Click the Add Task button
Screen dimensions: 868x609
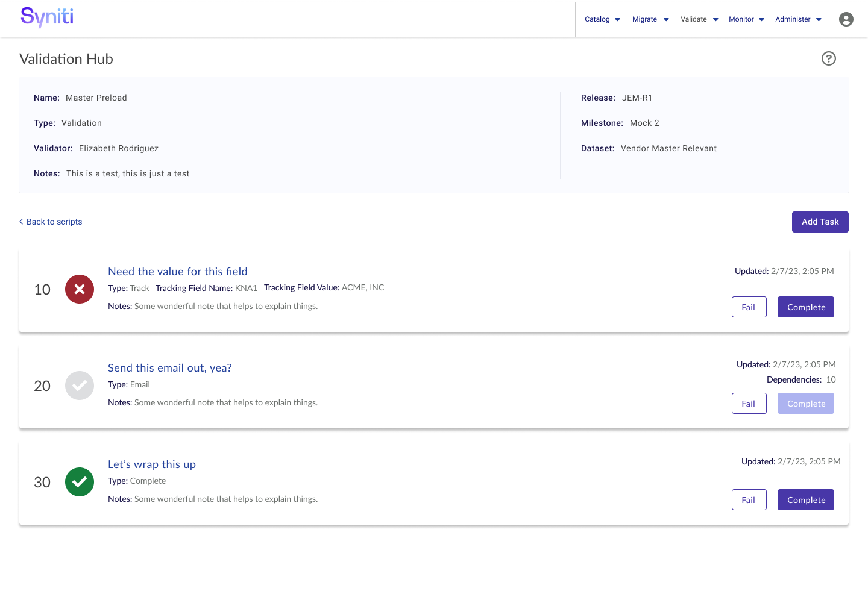tap(820, 222)
